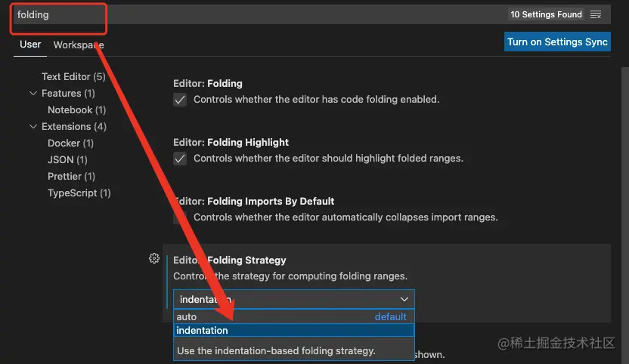Click the filter settings icon in search bar
This screenshot has width=629, height=364.
pyautogui.click(x=596, y=14)
